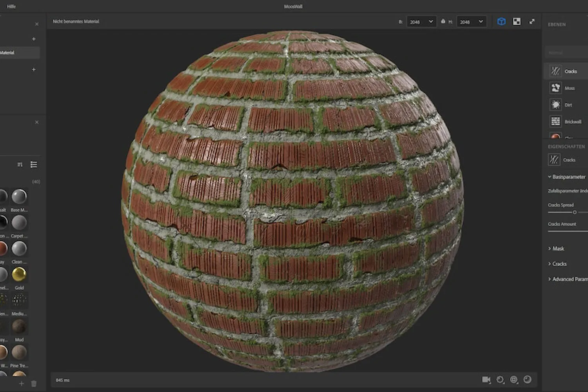Image resolution: width=588 pixels, height=392 pixels.
Task: Switch to the 3D view cube icon
Action: point(501,22)
